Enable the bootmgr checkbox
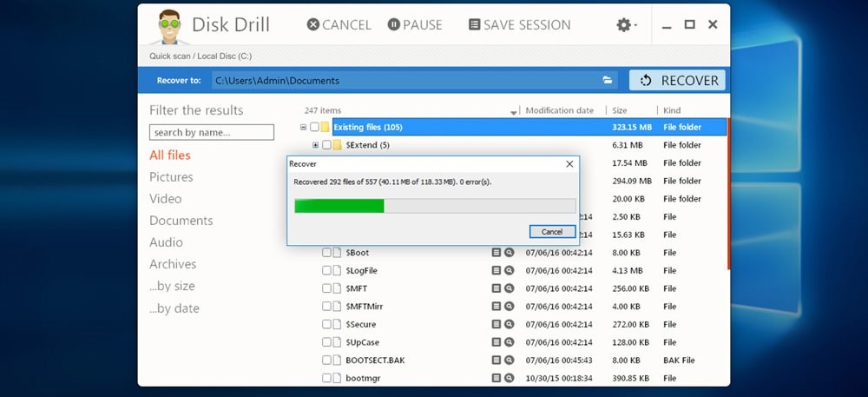The width and height of the screenshot is (868, 397). click(x=326, y=378)
